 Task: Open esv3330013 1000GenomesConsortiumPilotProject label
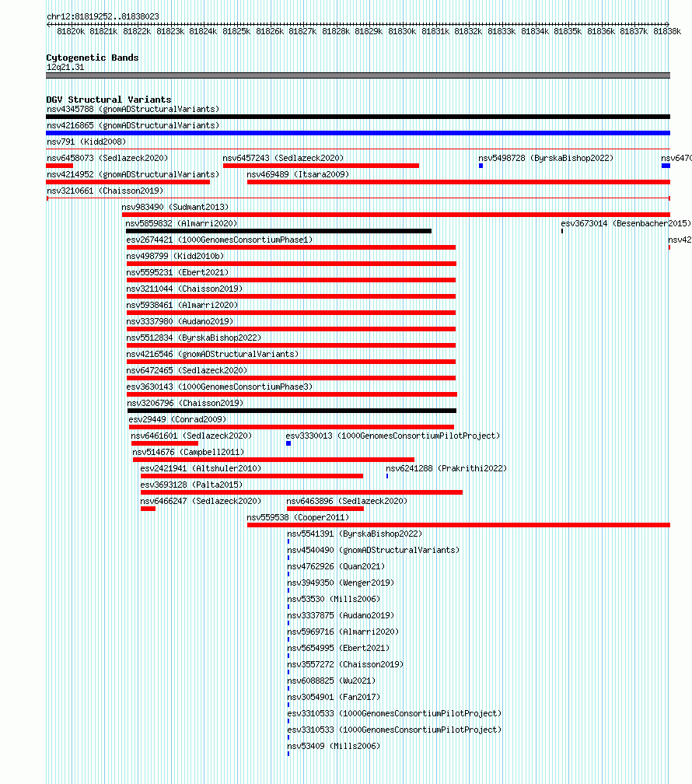pos(393,436)
